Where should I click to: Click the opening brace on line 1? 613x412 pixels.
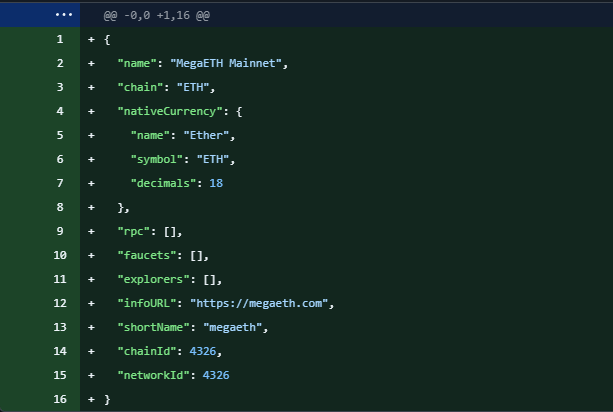point(108,39)
